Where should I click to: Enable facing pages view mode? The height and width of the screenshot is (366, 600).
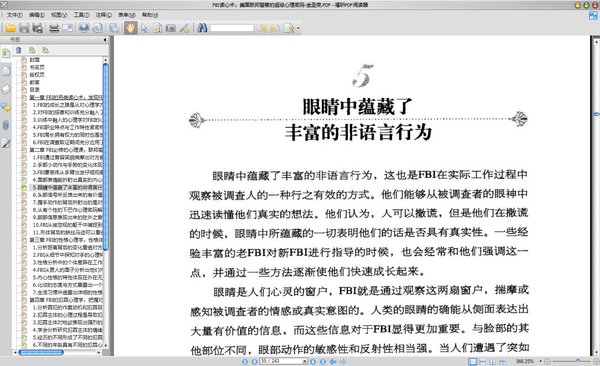[492, 362]
